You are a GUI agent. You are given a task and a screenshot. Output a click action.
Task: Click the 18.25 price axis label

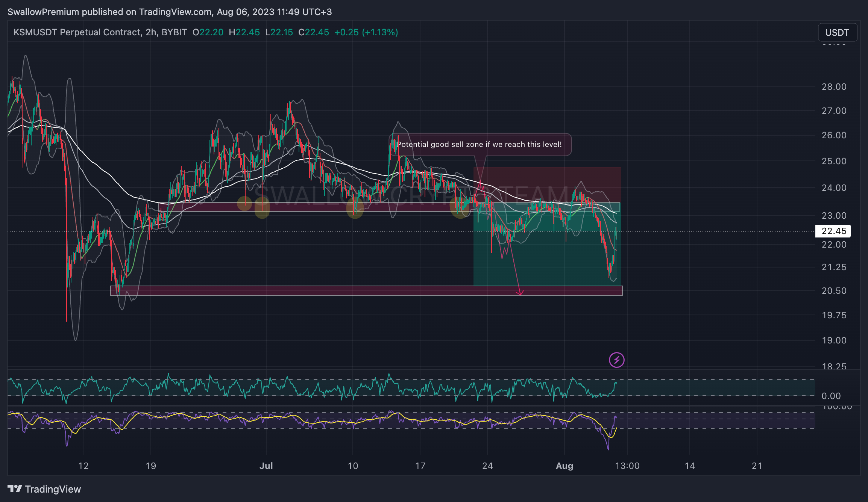834,366
